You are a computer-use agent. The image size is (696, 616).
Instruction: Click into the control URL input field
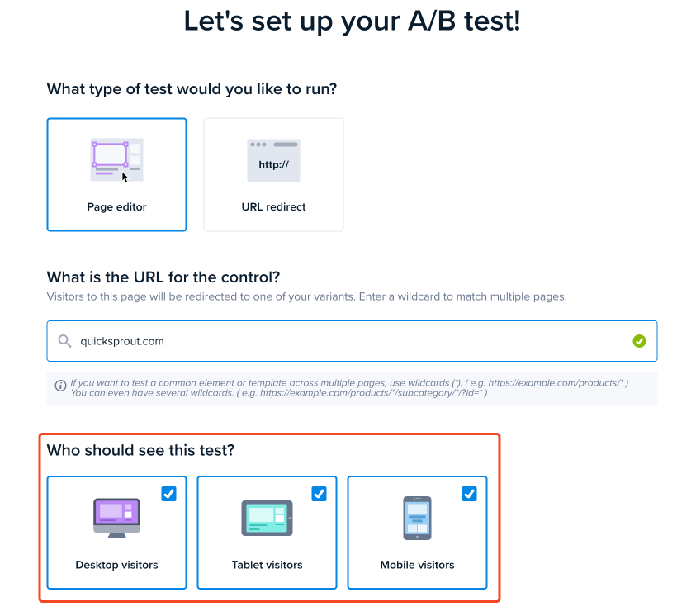click(352, 341)
